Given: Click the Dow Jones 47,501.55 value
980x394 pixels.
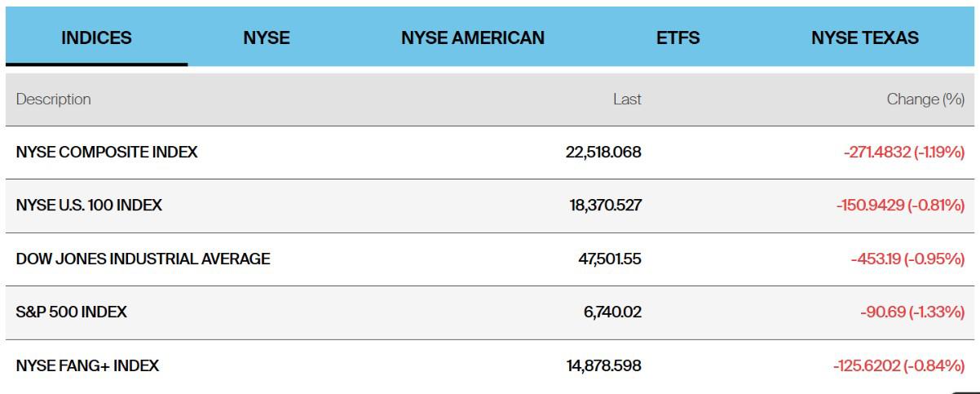Looking at the screenshot, I should 608,259.
